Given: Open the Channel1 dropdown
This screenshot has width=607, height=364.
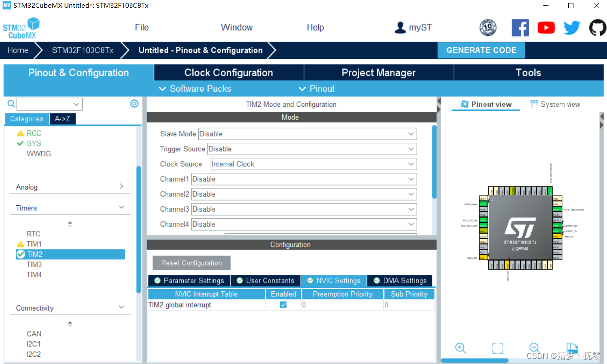Looking at the screenshot, I should tap(304, 179).
